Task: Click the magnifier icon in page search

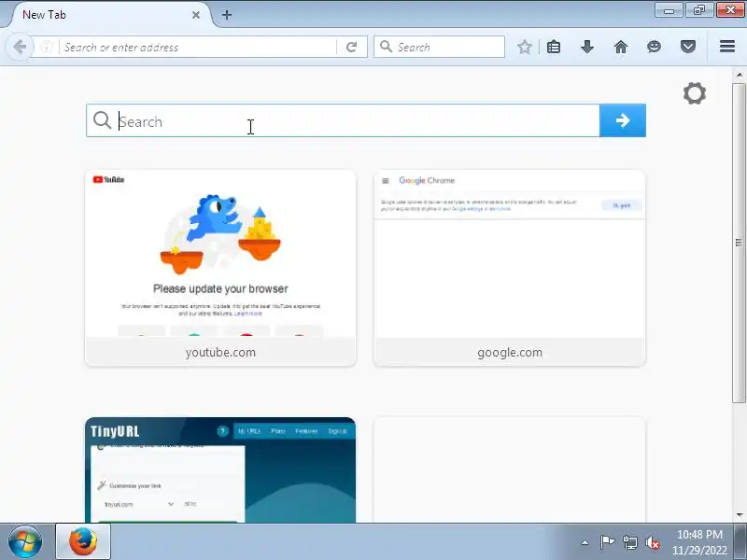Action: (102, 120)
